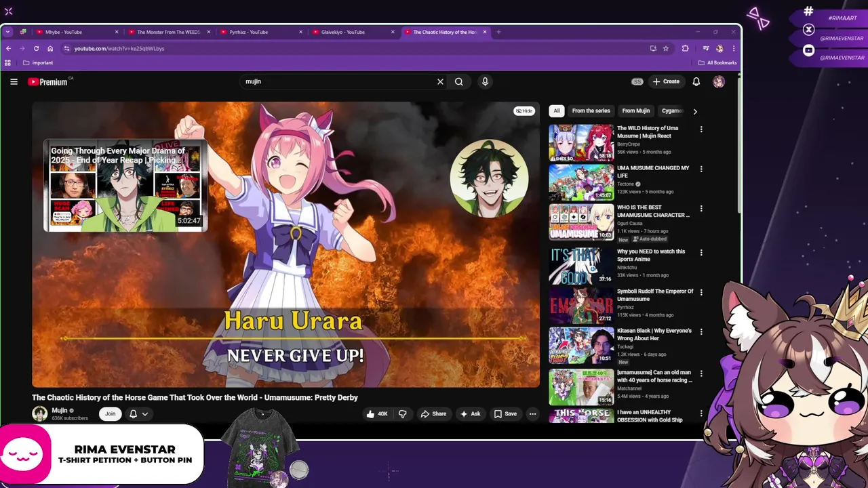Open All Bookmarks folder
Image resolution: width=868 pixels, height=488 pixels.
pos(717,62)
